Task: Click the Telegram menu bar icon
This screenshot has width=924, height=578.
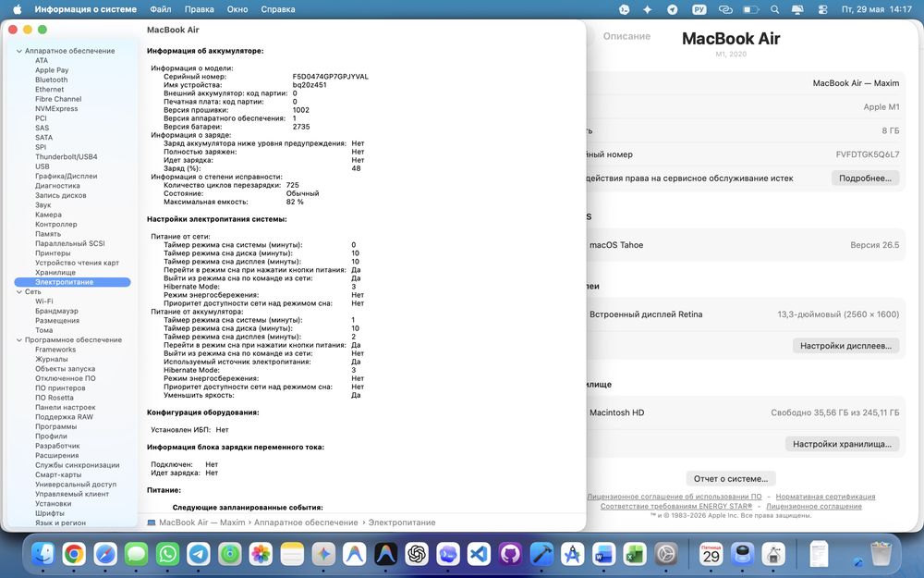Action: click(673, 9)
